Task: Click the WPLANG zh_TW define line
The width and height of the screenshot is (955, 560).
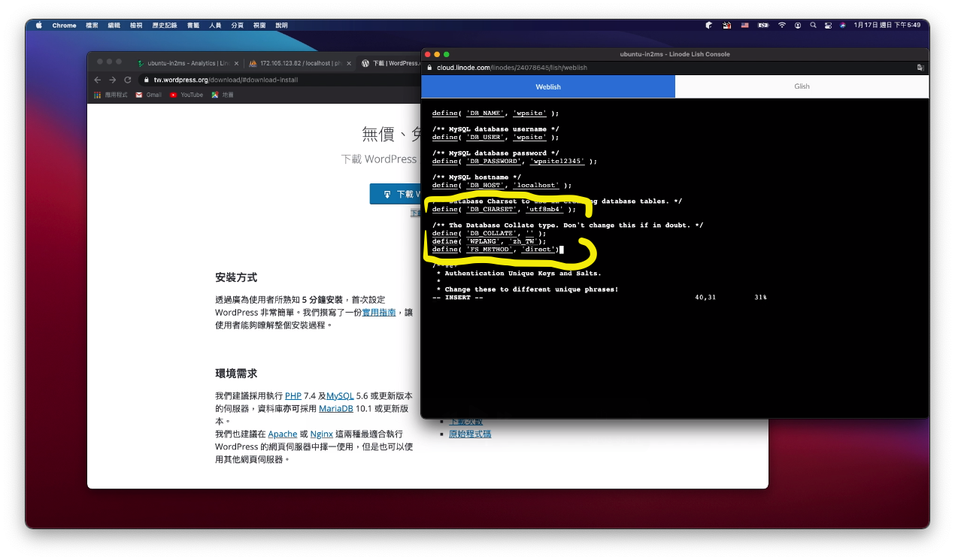Action: (489, 241)
